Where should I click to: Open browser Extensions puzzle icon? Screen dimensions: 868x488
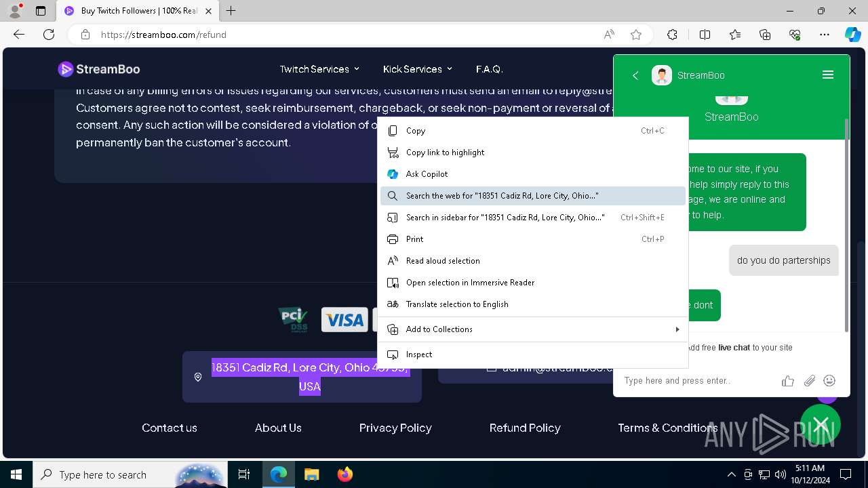tap(672, 35)
